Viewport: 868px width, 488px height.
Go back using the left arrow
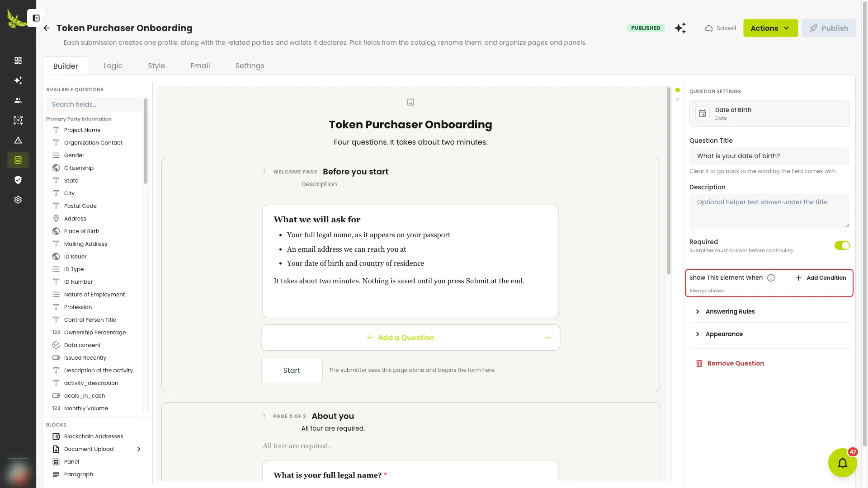47,28
